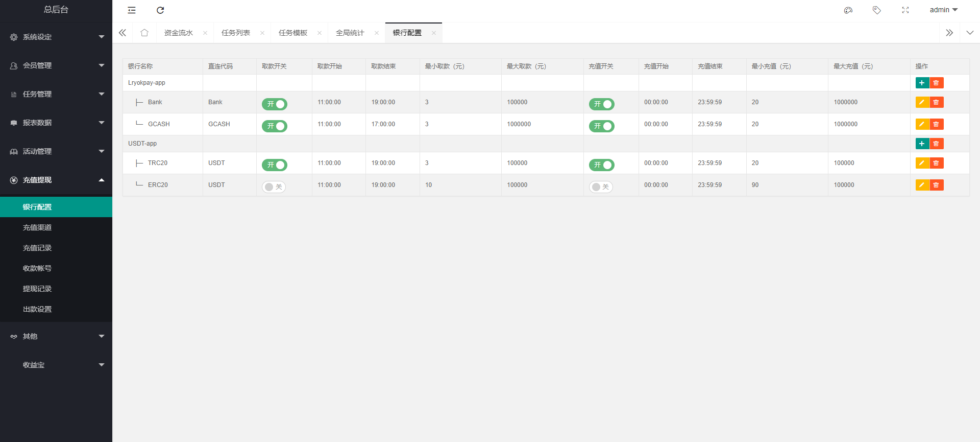Edit the TRC20 row

[922, 163]
